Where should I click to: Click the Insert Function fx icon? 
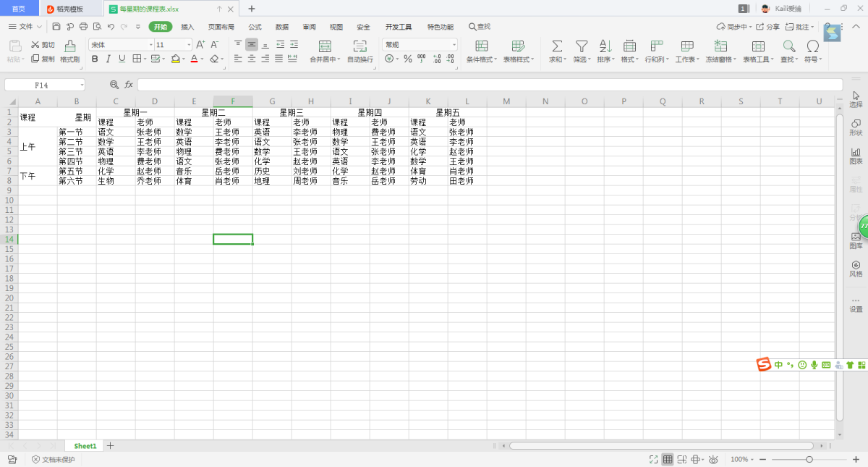129,85
